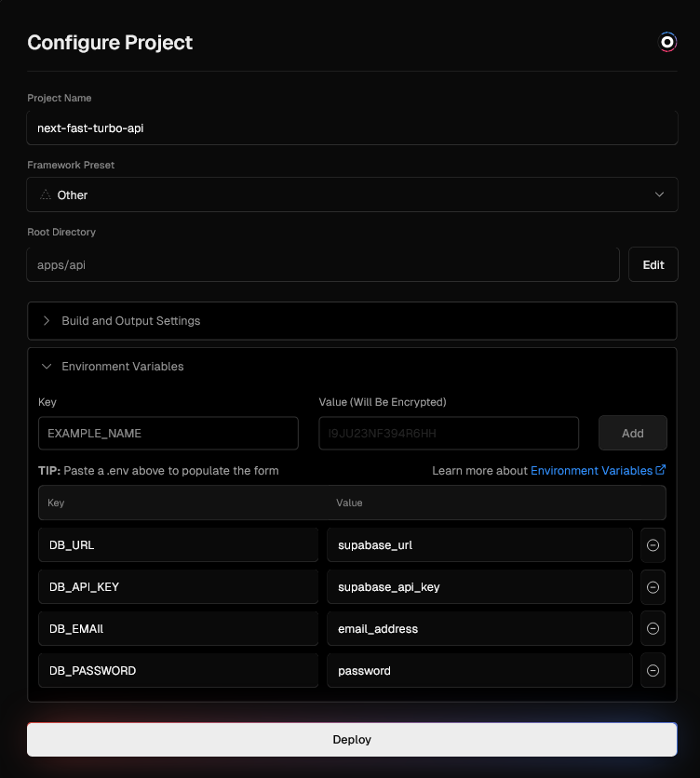Screen dimensions: 700x778
Task: Click the EXAMPLE_NAME key input field
Action: (168, 434)
